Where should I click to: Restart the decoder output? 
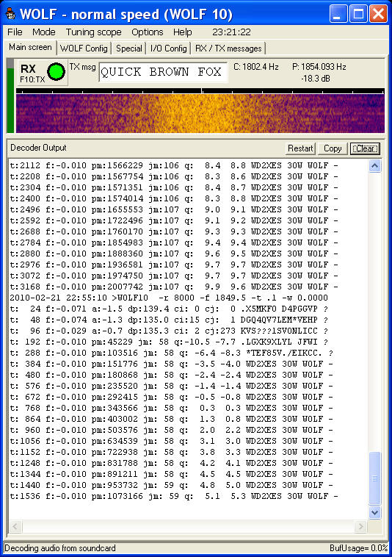click(x=300, y=148)
